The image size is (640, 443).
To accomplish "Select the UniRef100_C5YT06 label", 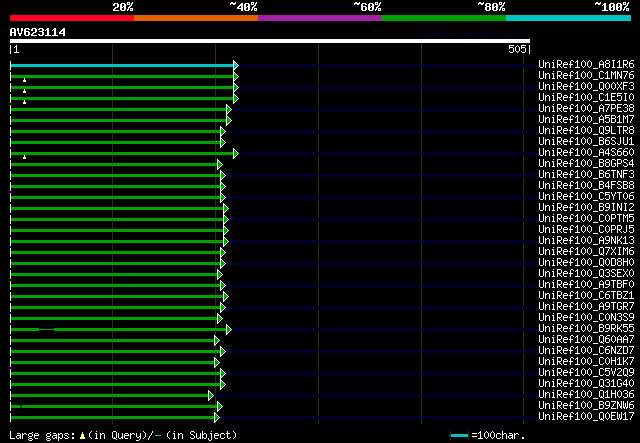I will click(586, 197).
